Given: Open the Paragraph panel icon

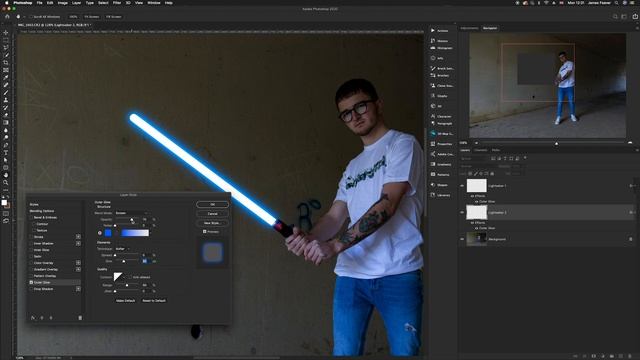Looking at the screenshot, I should [x=433, y=123].
